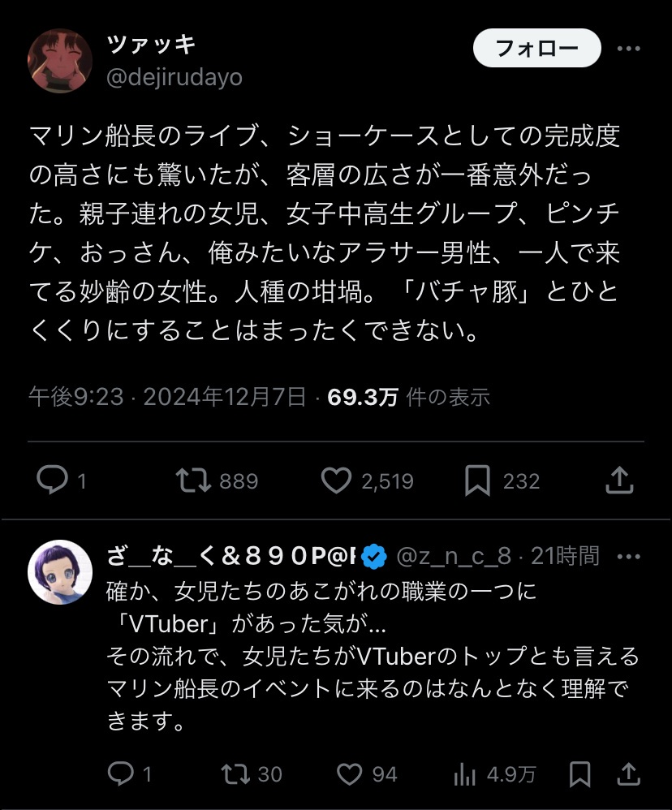
Task: Open the more options menu on the main tweet
Action: (629, 49)
